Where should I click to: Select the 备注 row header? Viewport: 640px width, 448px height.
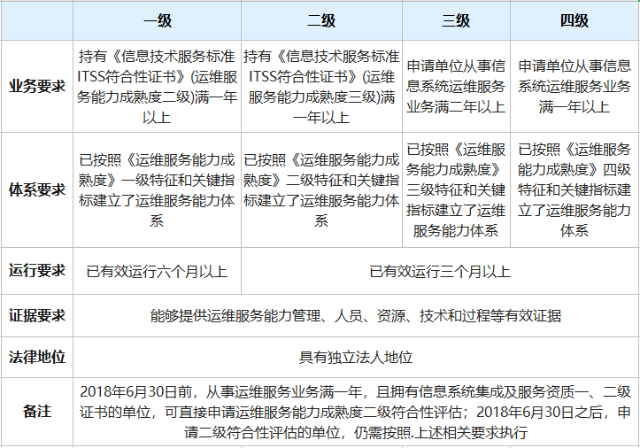[x=37, y=411]
